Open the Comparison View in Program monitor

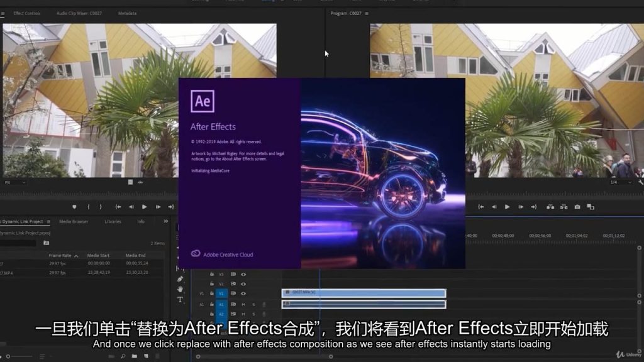coord(591,207)
